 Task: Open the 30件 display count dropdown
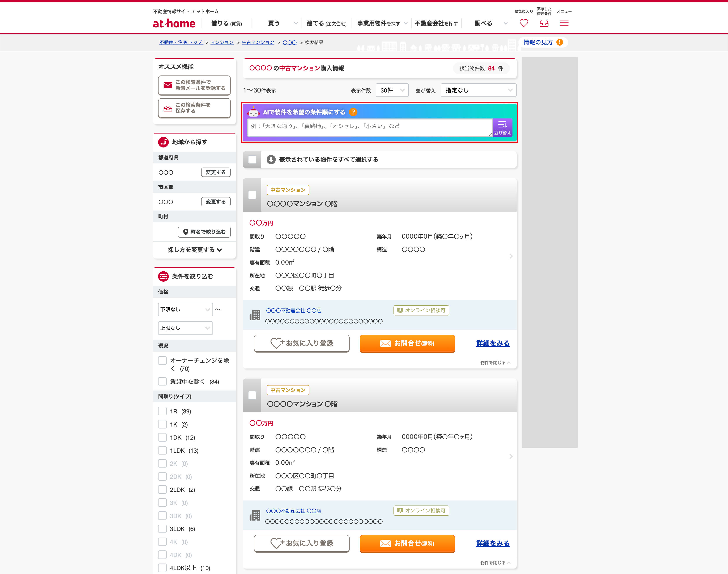pos(392,90)
